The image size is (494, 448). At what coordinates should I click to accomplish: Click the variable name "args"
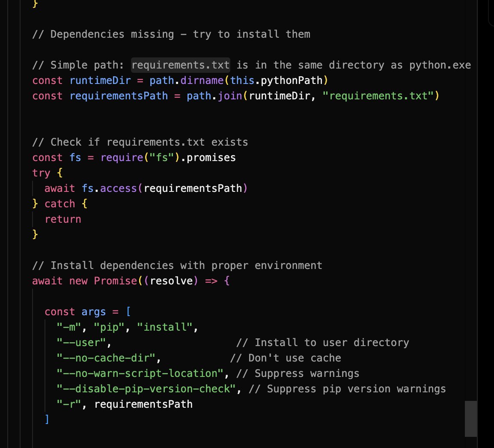(94, 312)
